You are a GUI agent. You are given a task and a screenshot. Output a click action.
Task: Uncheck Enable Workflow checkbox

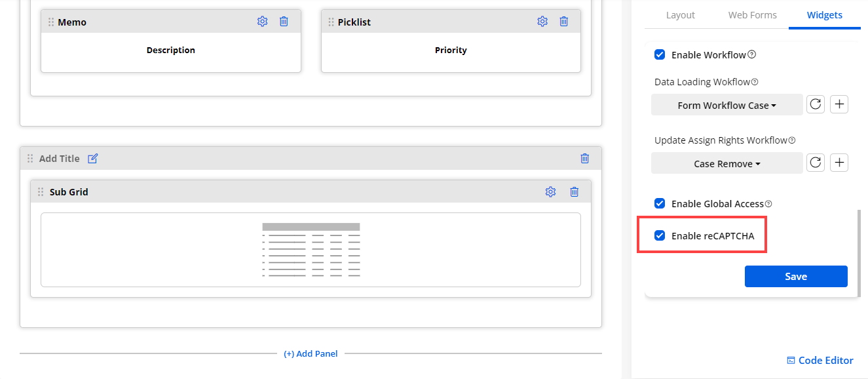660,54
